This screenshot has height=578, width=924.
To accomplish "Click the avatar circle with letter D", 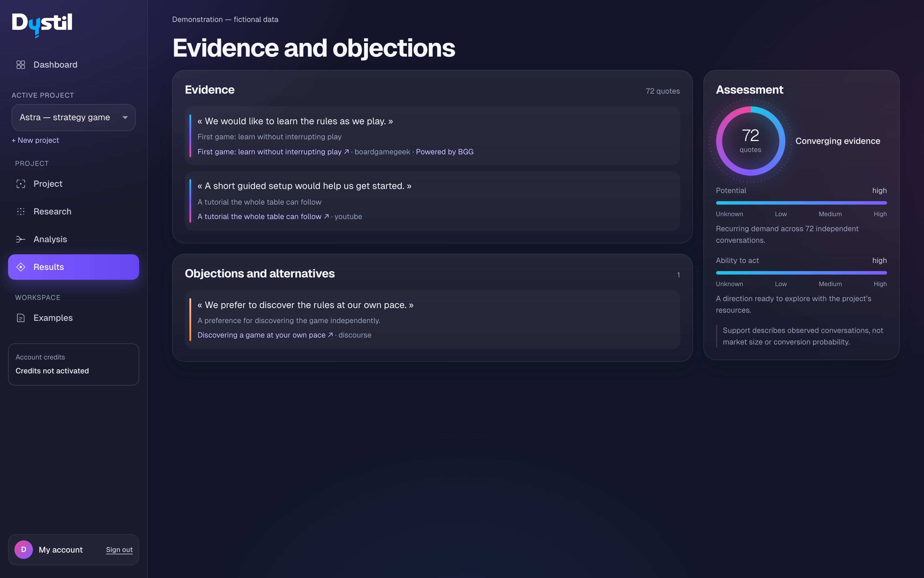I will tap(24, 549).
